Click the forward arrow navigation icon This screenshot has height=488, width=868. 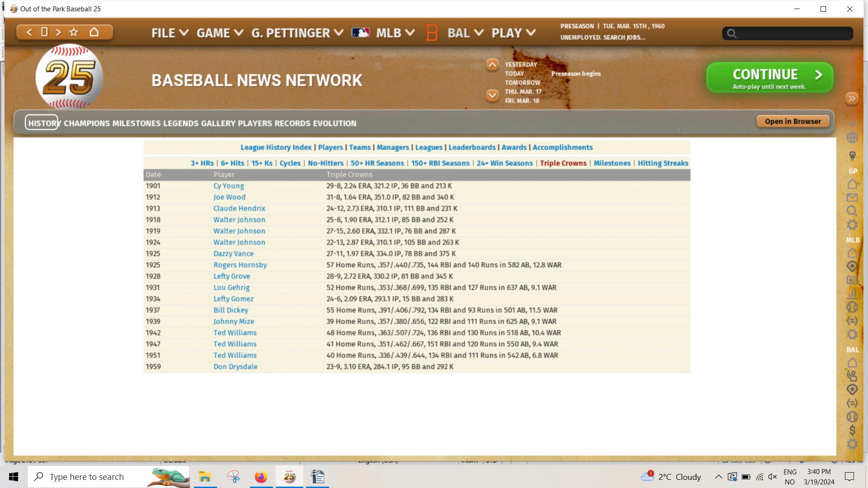pyautogui.click(x=58, y=32)
